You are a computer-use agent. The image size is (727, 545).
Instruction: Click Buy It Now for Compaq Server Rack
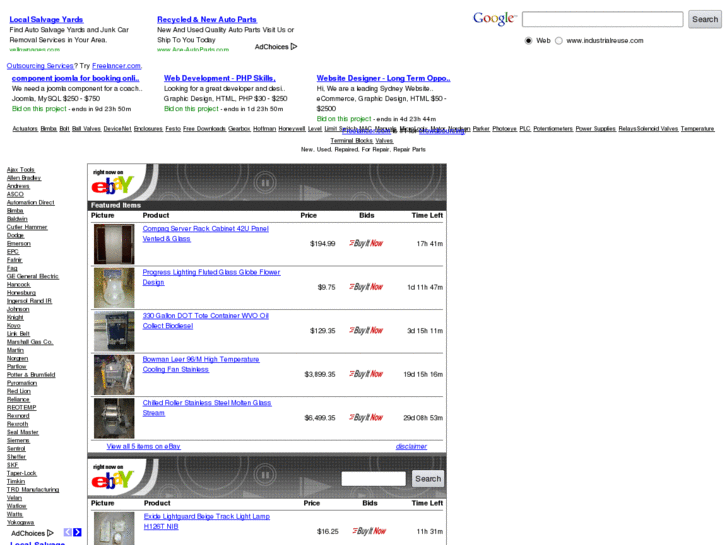(366, 244)
